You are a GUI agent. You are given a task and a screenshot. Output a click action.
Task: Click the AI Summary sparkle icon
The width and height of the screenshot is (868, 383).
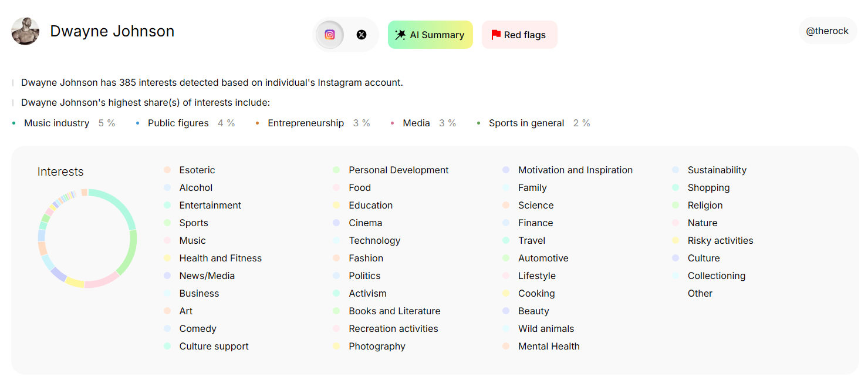pyautogui.click(x=400, y=35)
